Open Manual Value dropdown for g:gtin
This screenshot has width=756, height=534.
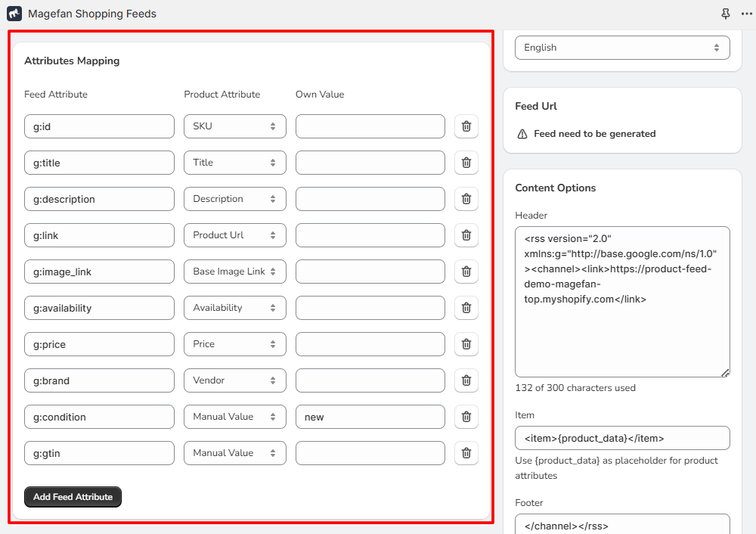[x=235, y=453]
